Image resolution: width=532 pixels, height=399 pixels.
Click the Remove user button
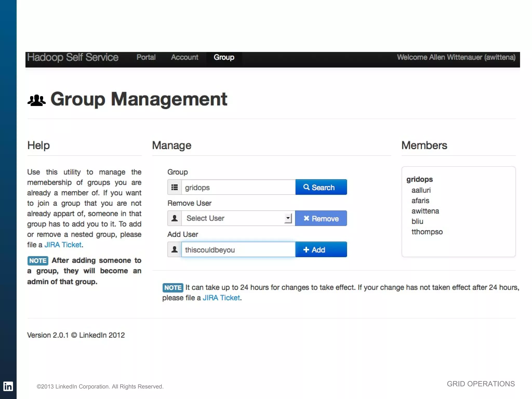tap(321, 218)
